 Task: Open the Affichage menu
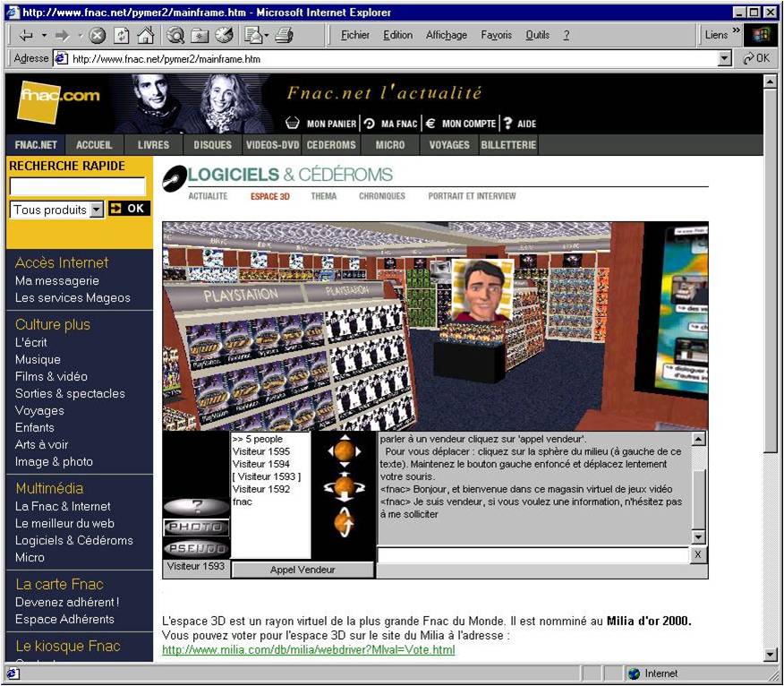click(447, 35)
